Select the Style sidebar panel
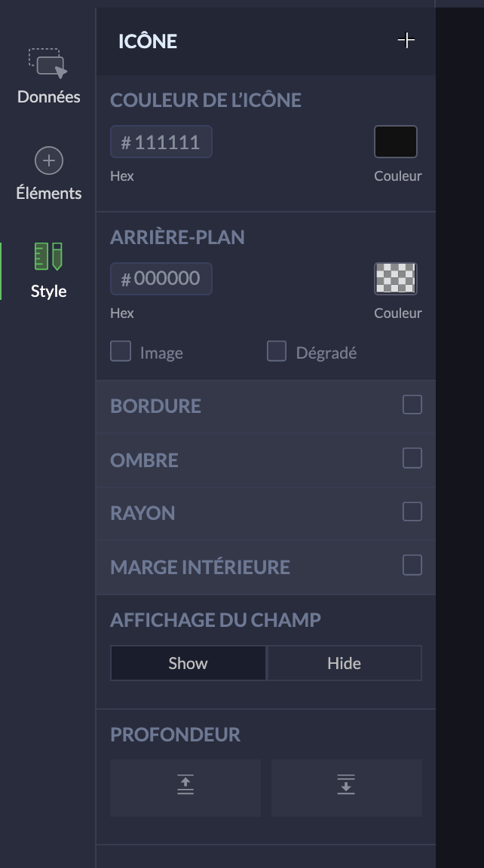Viewport: 484px width, 868px height. click(x=48, y=270)
